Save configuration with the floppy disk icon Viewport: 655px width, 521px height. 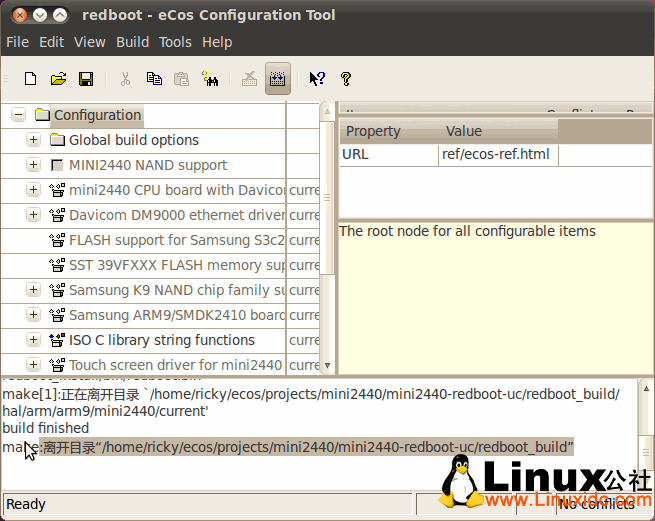[x=86, y=79]
